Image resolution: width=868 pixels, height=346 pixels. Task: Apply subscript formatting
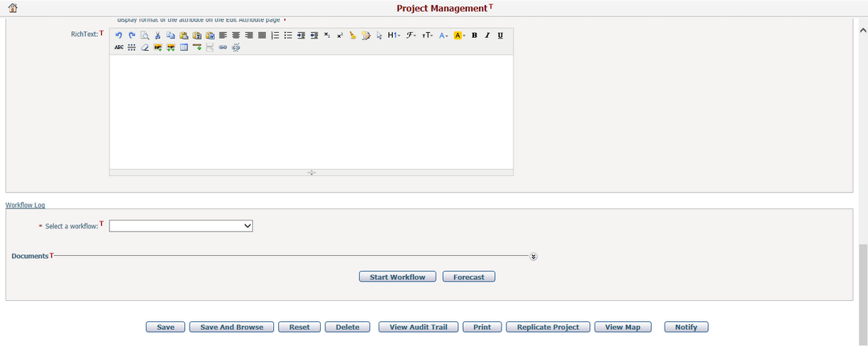click(x=327, y=35)
